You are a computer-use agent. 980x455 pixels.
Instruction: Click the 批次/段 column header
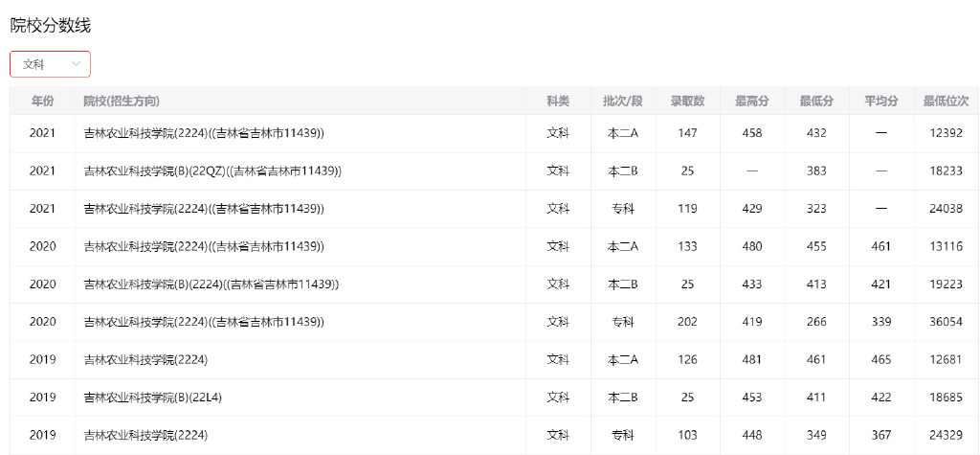coord(622,101)
